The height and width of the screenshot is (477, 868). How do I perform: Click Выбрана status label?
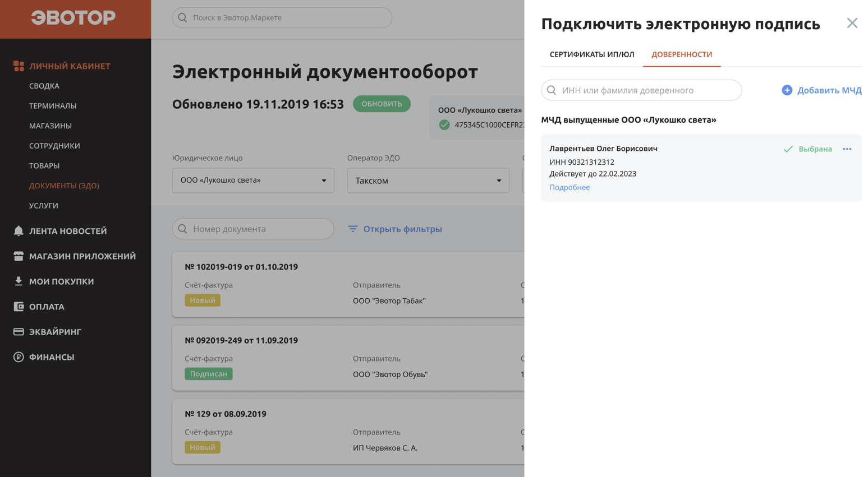tap(815, 149)
